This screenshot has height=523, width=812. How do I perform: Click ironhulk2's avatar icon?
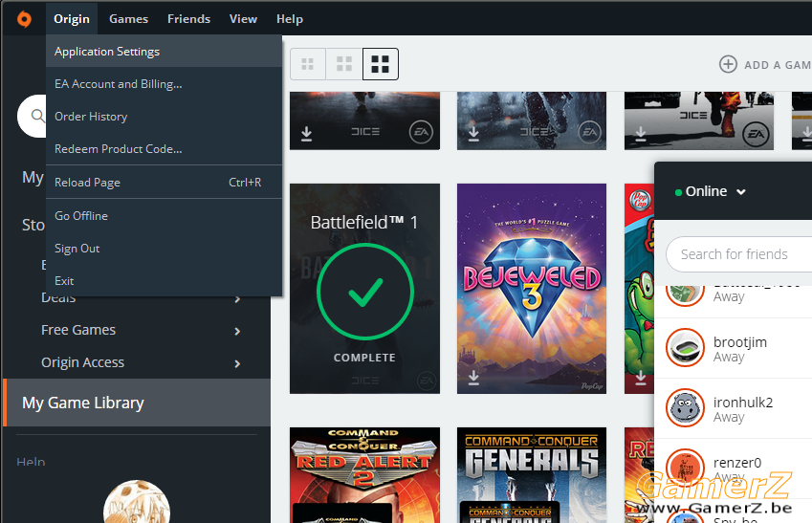pos(685,408)
